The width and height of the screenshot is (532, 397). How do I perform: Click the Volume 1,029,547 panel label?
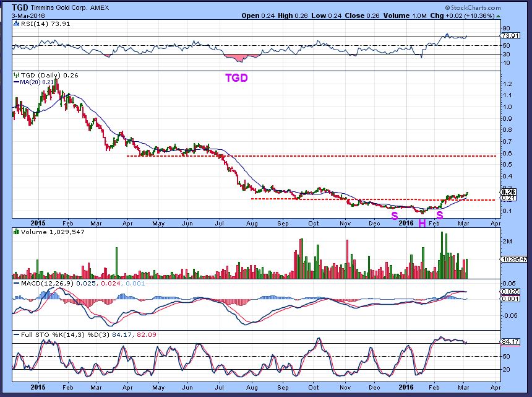(53, 232)
